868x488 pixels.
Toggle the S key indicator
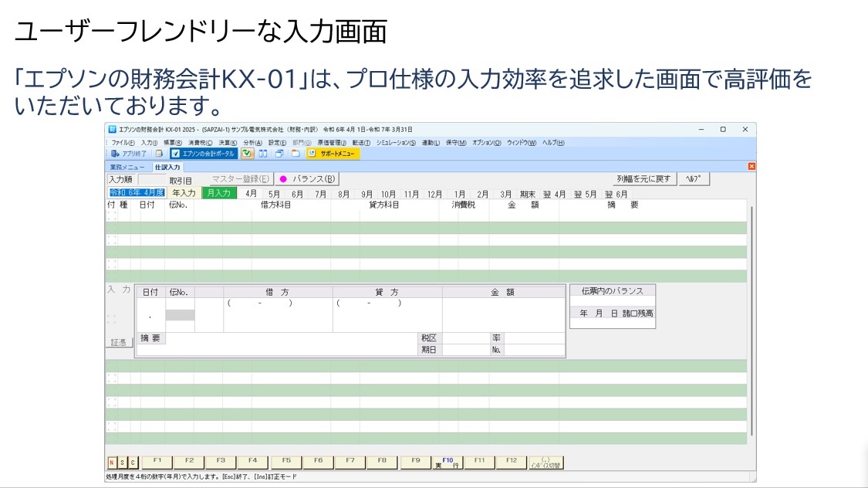tap(123, 463)
